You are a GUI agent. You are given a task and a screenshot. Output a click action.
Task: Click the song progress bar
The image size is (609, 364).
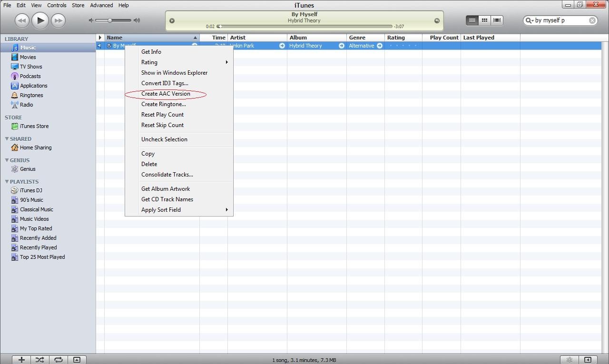pyautogui.click(x=304, y=27)
